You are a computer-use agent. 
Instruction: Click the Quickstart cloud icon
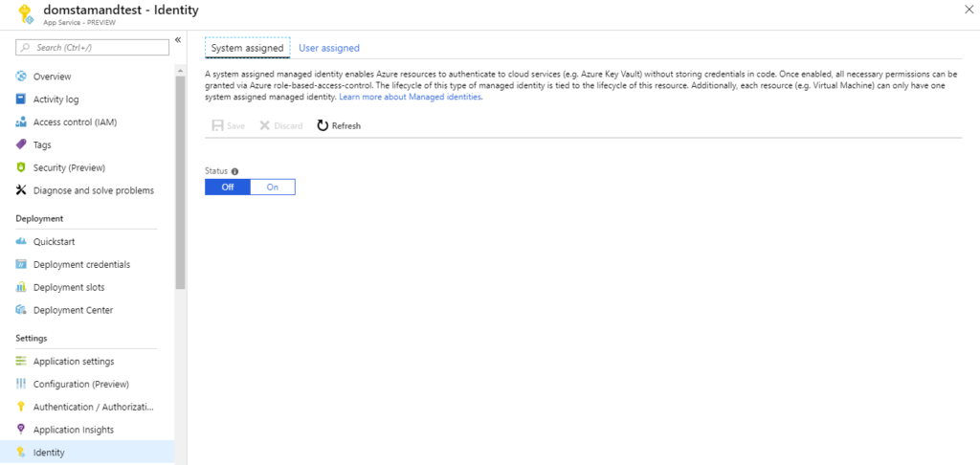[21, 241]
